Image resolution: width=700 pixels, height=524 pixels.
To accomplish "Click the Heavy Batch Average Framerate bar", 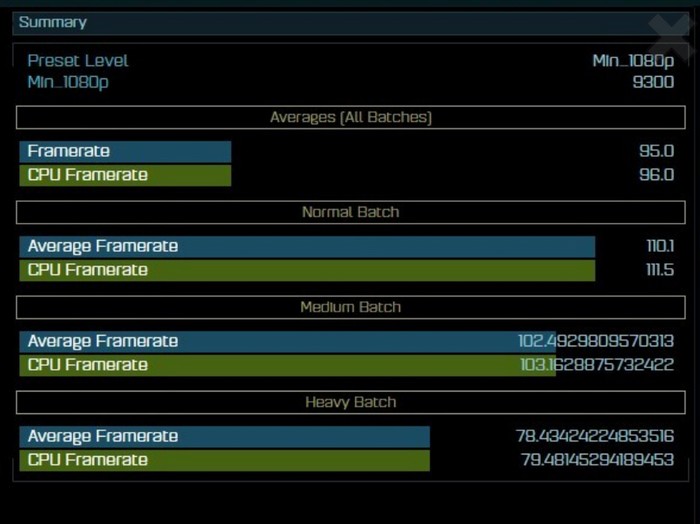I will pyautogui.click(x=224, y=437).
